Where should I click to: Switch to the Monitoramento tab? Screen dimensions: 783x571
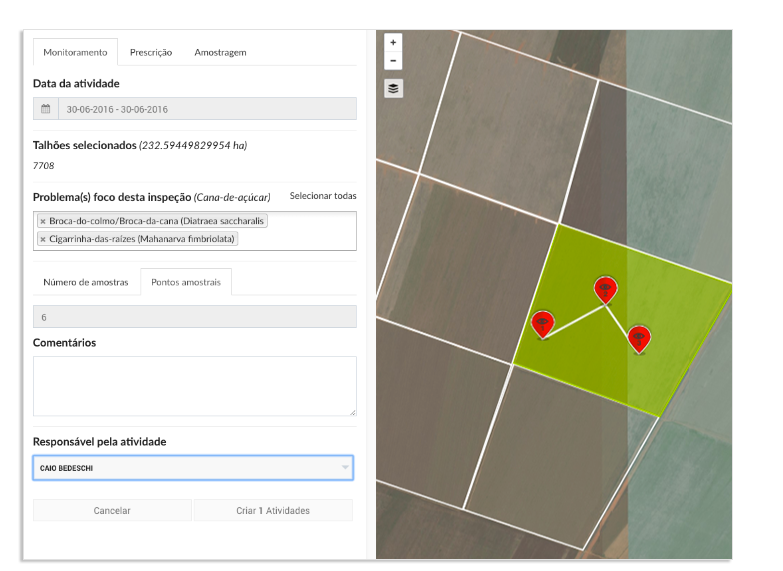(x=75, y=52)
